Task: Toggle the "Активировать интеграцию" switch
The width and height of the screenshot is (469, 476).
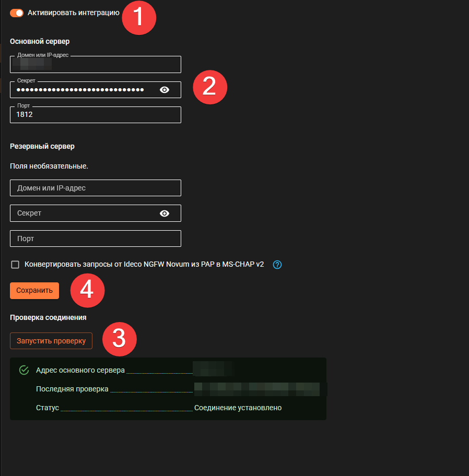Action: coord(17,13)
